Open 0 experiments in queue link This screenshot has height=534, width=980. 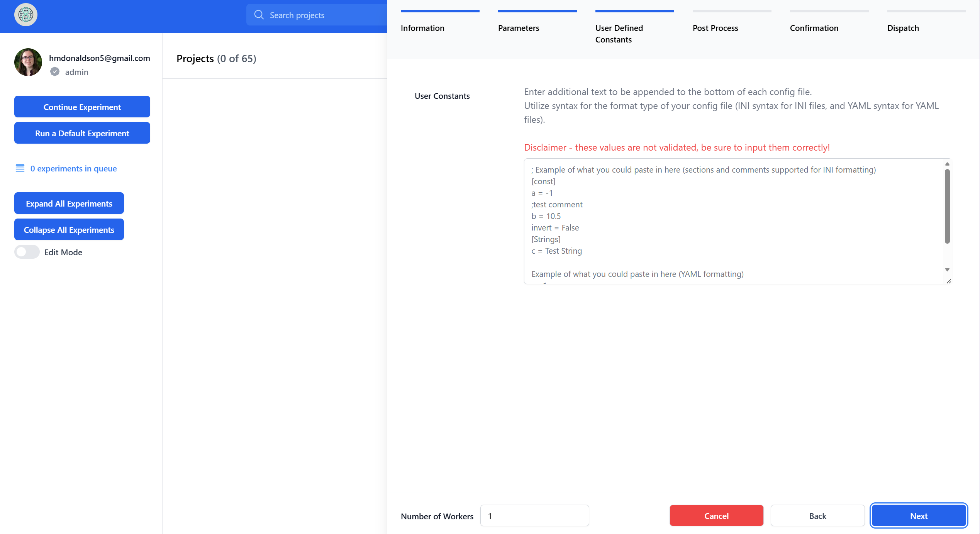point(73,168)
